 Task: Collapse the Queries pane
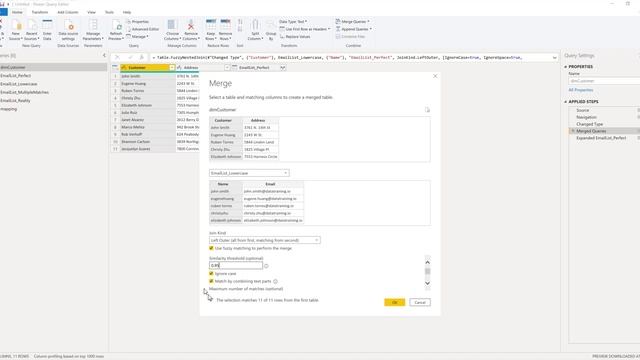pyautogui.click(x=104, y=56)
